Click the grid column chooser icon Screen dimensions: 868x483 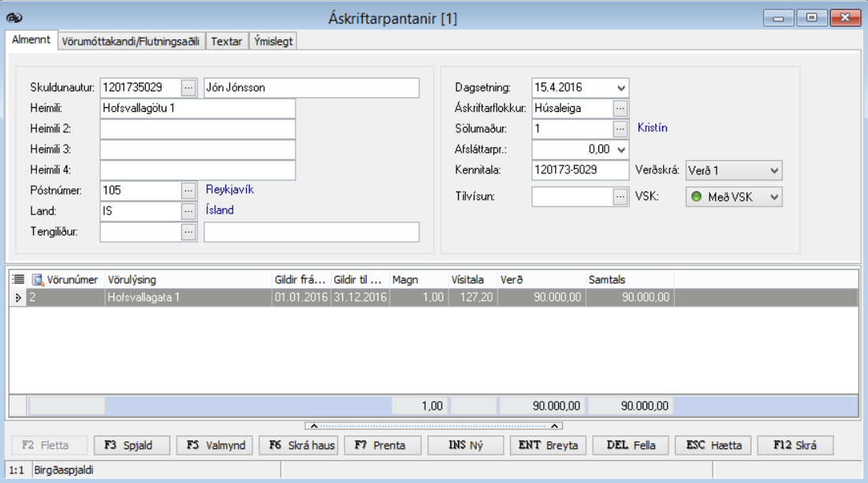18,280
